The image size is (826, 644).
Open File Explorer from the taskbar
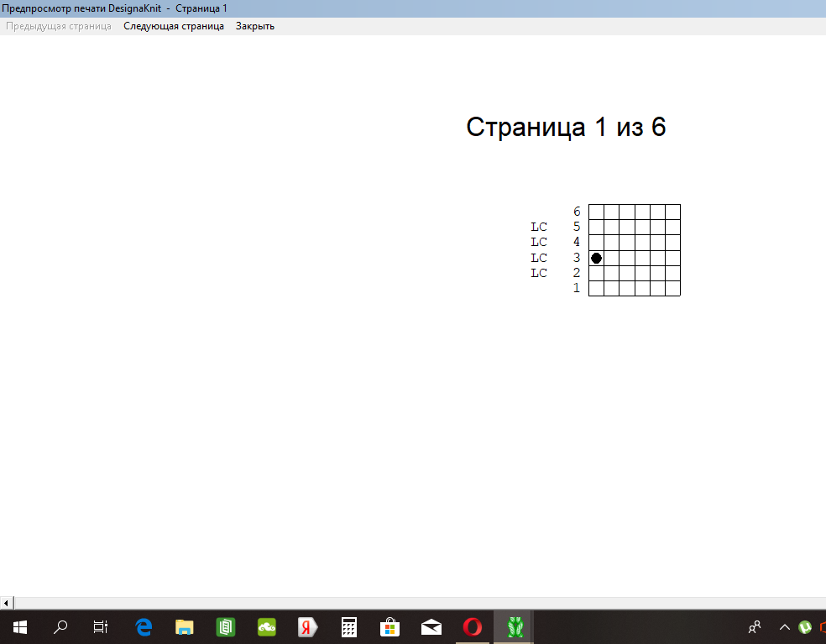coord(185,627)
